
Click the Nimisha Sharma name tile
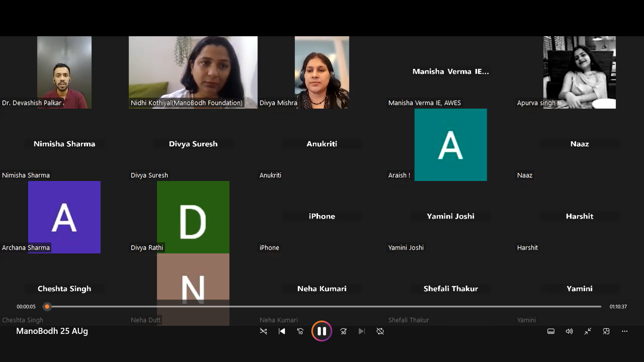(64, 144)
